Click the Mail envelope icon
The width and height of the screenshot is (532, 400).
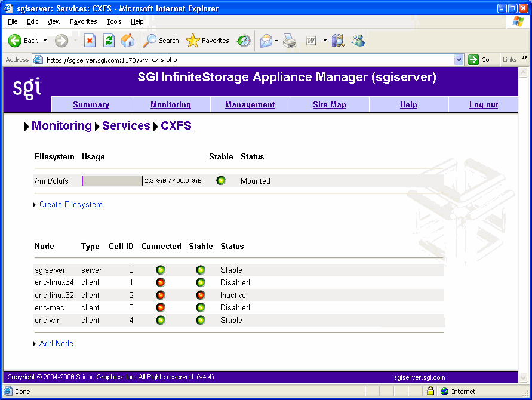266,41
